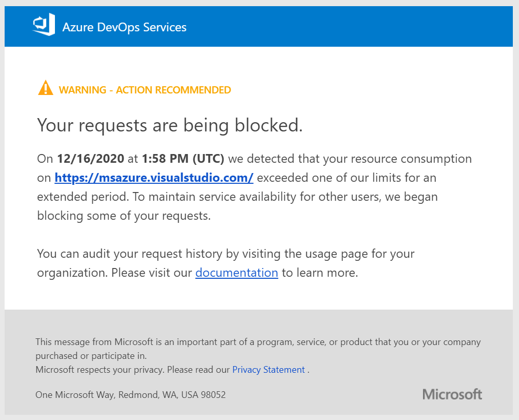Click 'extended period. To maintain service availability' line
The width and height of the screenshot is (519, 420).
click(x=237, y=197)
